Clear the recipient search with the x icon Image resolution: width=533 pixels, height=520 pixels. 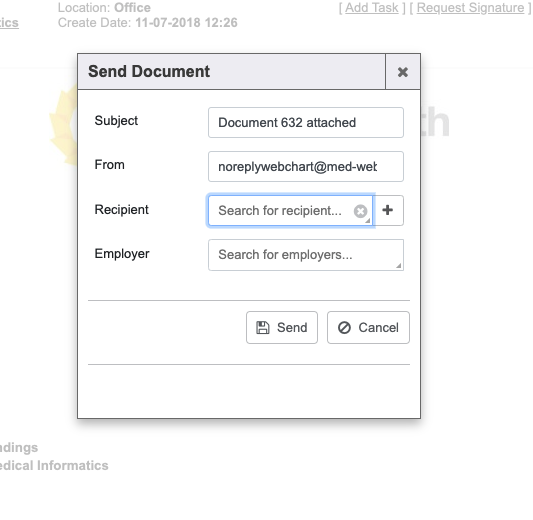360,211
